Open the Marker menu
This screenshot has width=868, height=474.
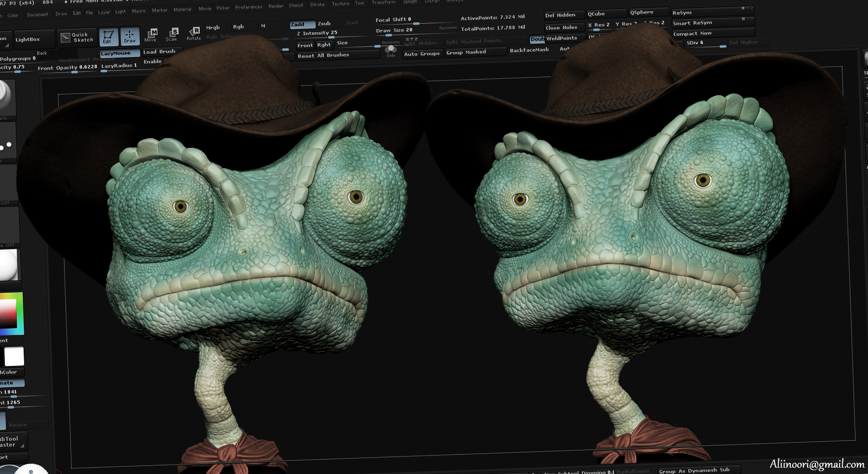coord(160,10)
